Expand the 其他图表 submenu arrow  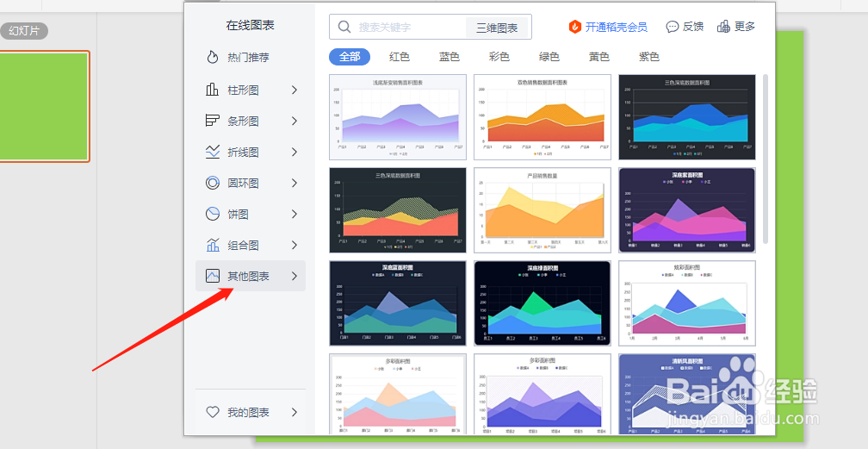click(294, 276)
